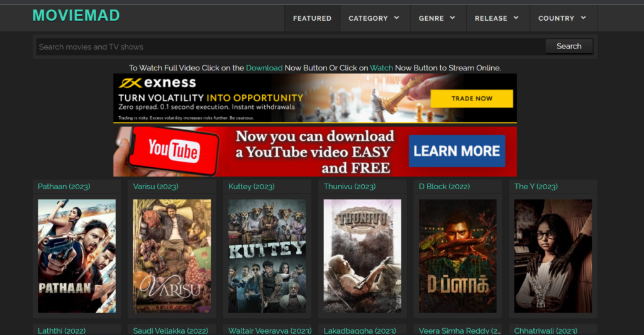Open the Featured menu item
This screenshot has height=335, width=644.
pyautogui.click(x=312, y=18)
